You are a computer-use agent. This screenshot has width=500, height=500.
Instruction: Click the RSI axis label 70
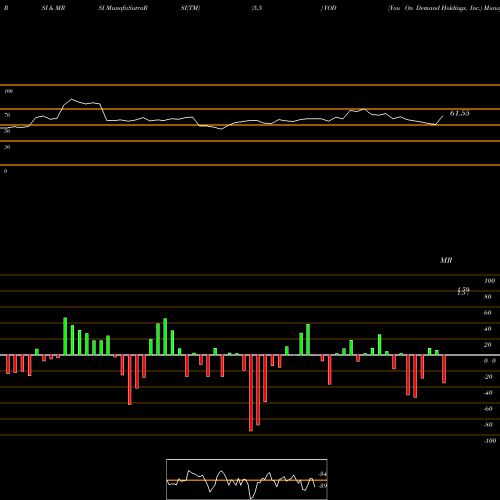coord(7,115)
